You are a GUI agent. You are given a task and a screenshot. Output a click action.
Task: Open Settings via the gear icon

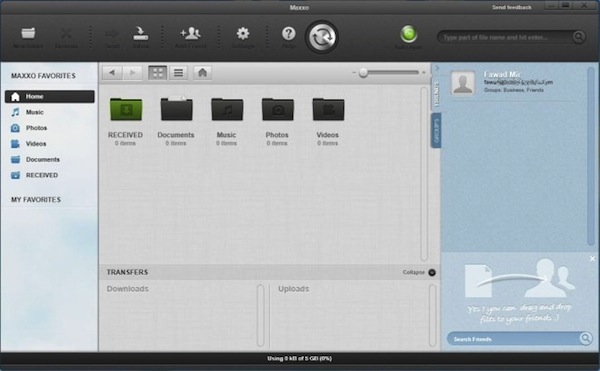(x=243, y=33)
